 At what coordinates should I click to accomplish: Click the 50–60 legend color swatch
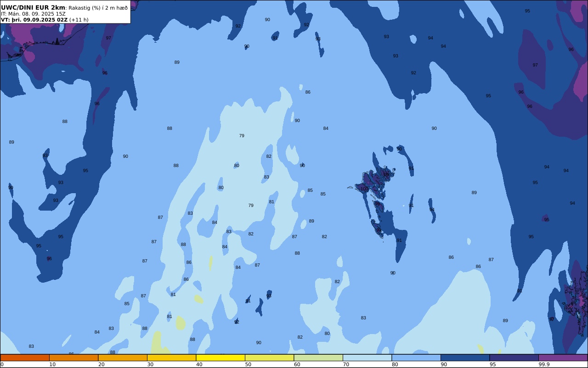(x=269, y=357)
